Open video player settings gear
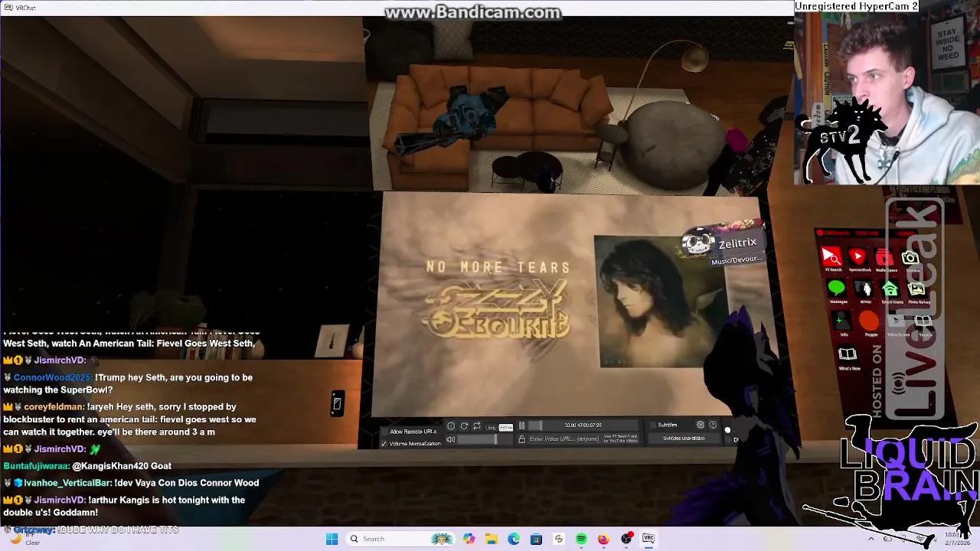The image size is (980, 551). point(700,425)
